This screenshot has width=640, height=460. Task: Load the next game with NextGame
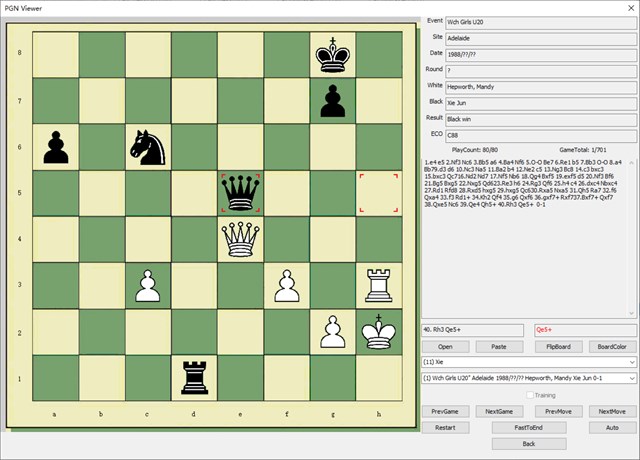click(x=499, y=411)
